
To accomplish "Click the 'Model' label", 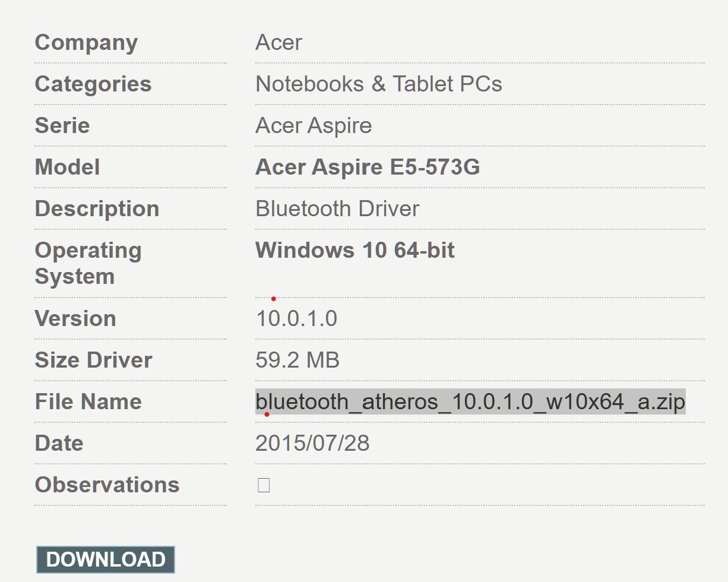I will click(67, 167).
